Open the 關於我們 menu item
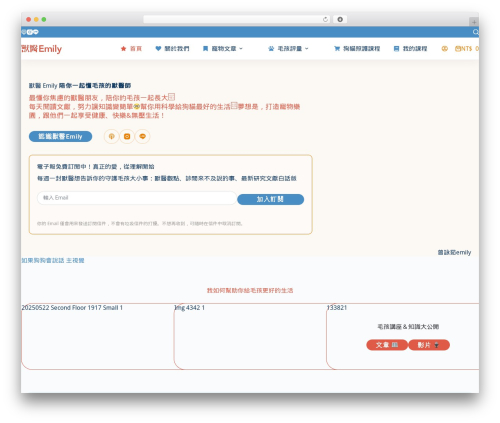 [x=177, y=49]
